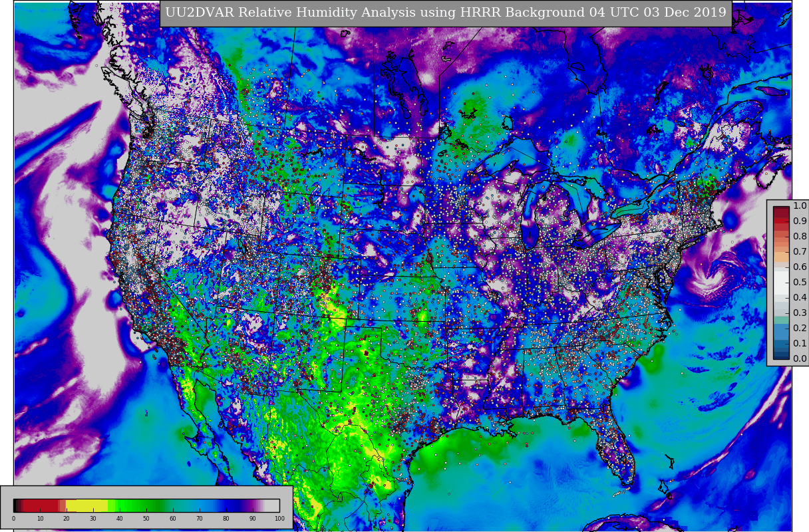Image resolution: width=809 pixels, height=532 pixels.
Task: Click the '20' tick label on humidity colorbar
Action: click(x=67, y=519)
